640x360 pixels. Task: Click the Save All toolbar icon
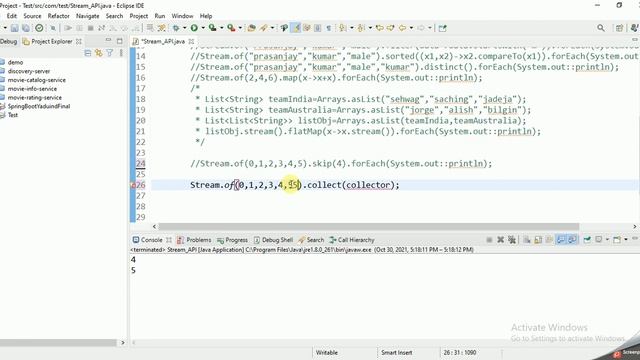click(26, 28)
